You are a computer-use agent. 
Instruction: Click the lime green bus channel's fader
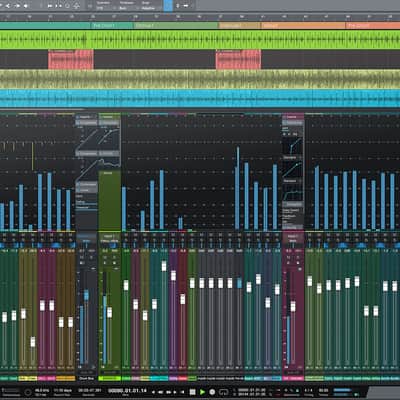109,312
